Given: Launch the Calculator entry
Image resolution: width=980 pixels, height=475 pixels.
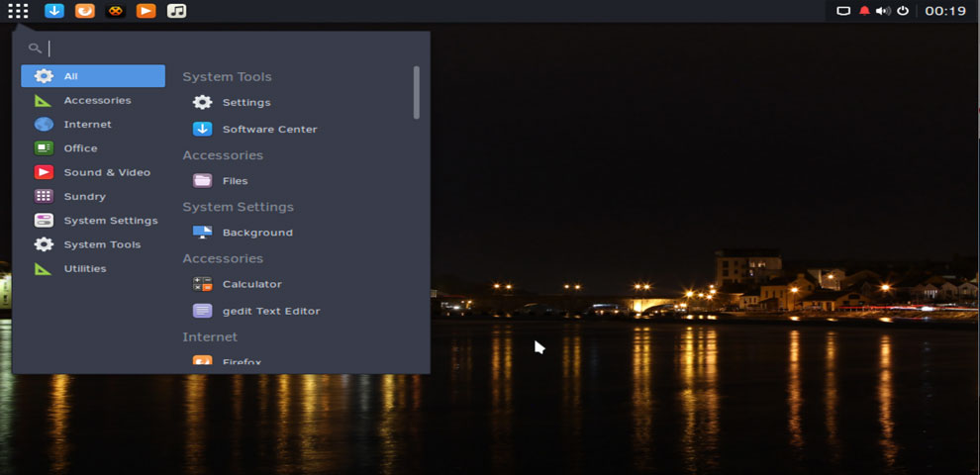Looking at the screenshot, I should [294, 284].
